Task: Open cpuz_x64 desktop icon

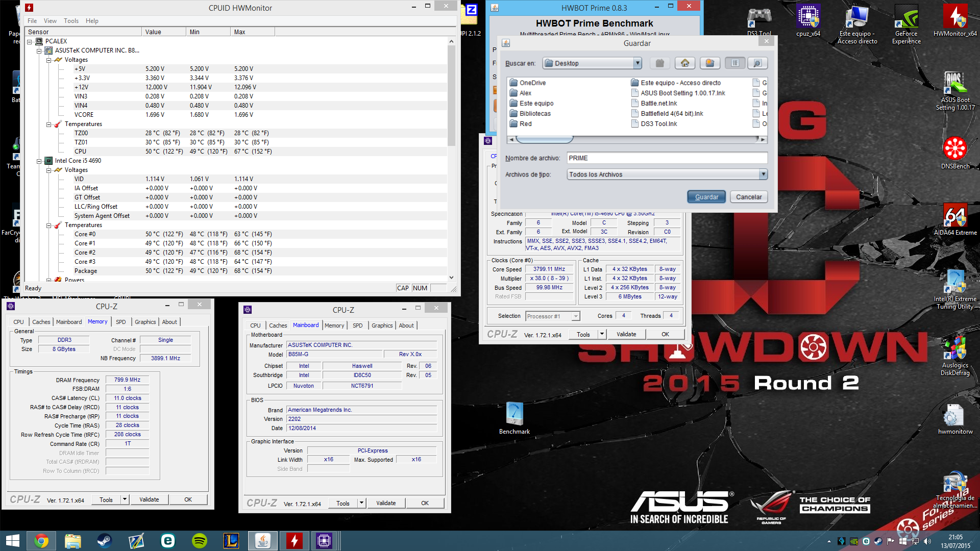Action: click(808, 20)
